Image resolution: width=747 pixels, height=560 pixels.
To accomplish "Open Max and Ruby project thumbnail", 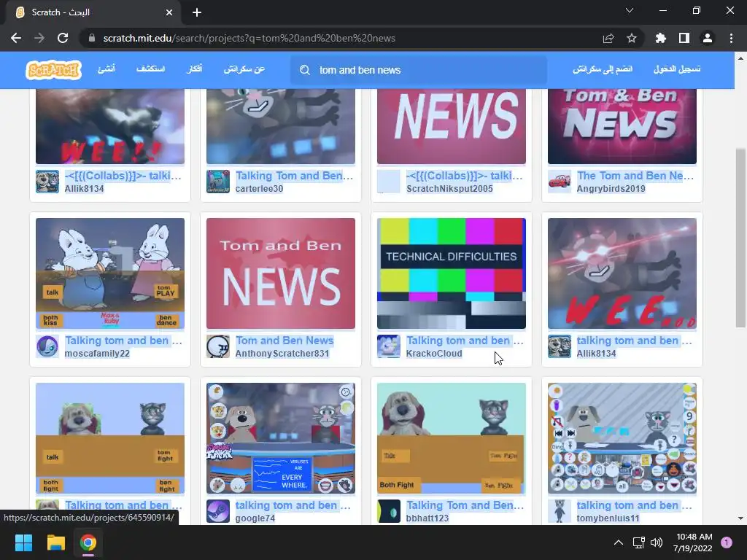I will [110, 273].
